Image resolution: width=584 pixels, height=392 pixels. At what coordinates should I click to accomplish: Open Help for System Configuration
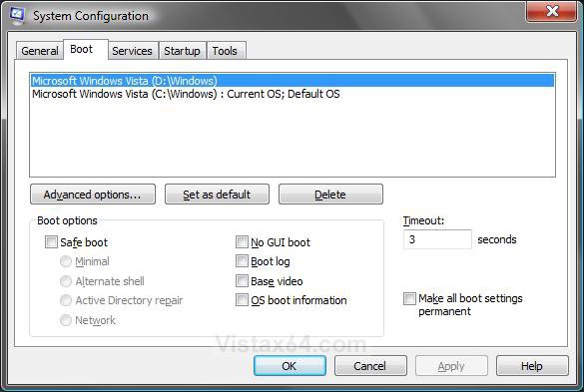(532, 366)
